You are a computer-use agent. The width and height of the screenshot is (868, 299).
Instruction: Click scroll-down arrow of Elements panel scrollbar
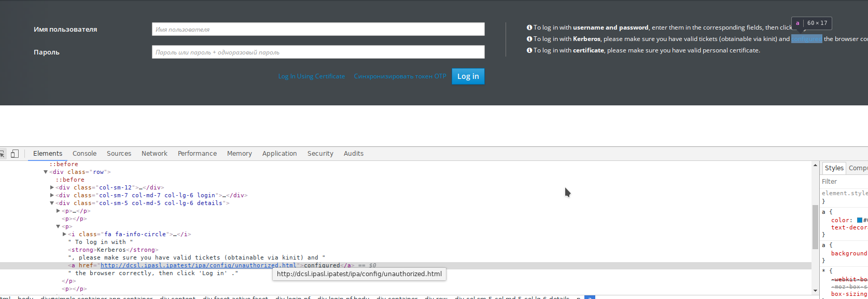click(815, 291)
